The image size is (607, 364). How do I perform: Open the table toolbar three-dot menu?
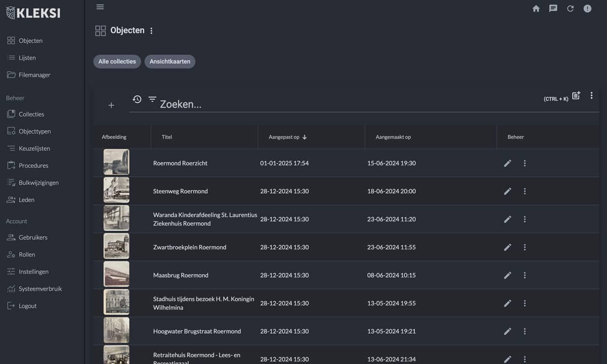click(591, 96)
